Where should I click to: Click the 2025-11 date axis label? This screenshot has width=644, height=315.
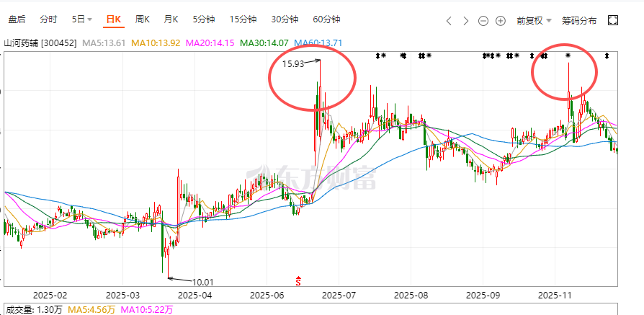point(555,296)
